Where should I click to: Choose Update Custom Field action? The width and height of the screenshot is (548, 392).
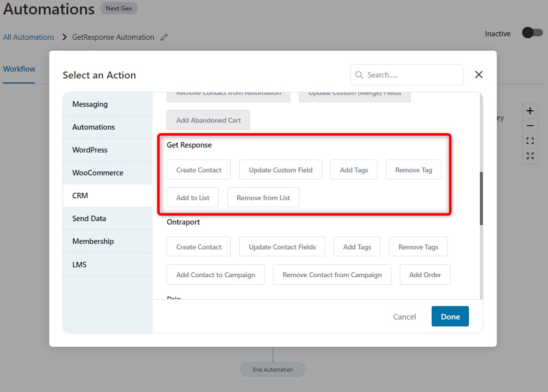click(280, 169)
